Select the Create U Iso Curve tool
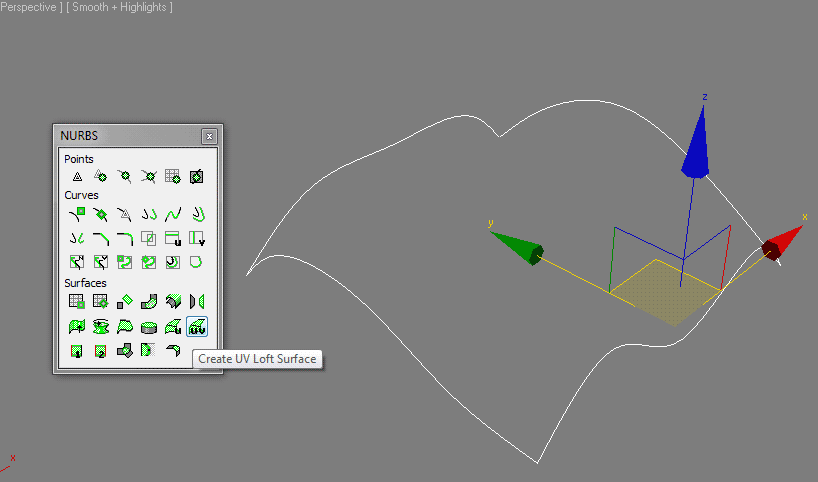Image resolution: width=818 pixels, height=482 pixels. pyautogui.click(x=173, y=238)
